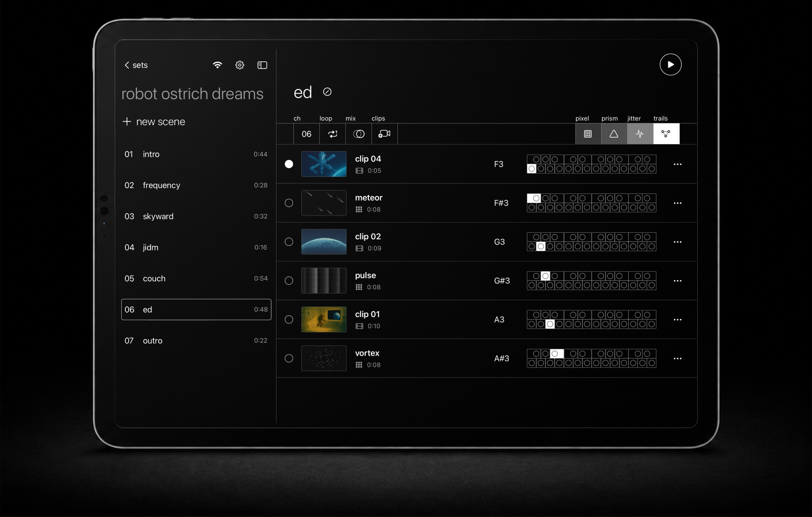
Task: Open the mix mode icon
Action: (x=359, y=134)
